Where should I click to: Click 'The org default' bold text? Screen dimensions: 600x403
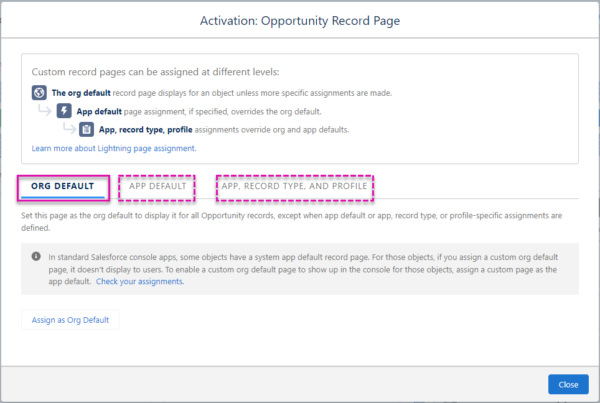coord(81,93)
